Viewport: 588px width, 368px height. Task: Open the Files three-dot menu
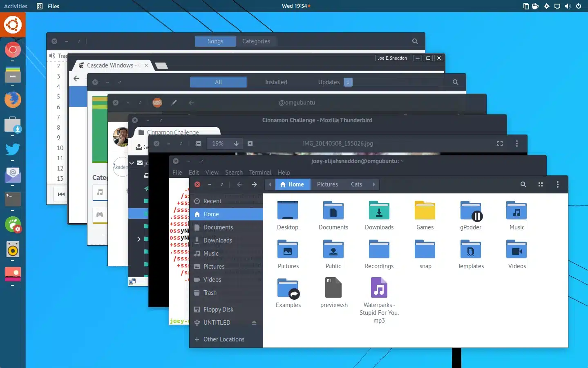558,184
